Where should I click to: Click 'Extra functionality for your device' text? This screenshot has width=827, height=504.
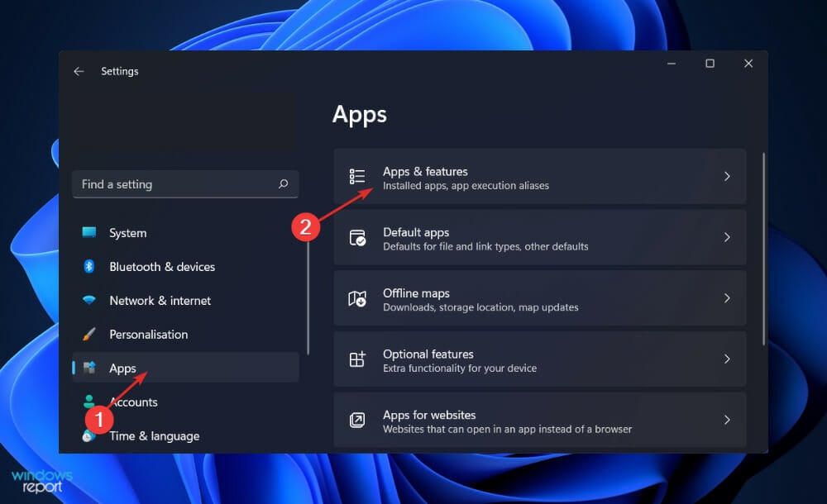pos(460,368)
